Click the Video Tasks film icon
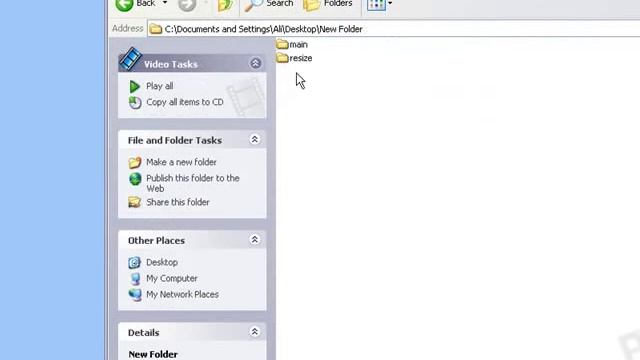640x360 pixels. point(130,59)
